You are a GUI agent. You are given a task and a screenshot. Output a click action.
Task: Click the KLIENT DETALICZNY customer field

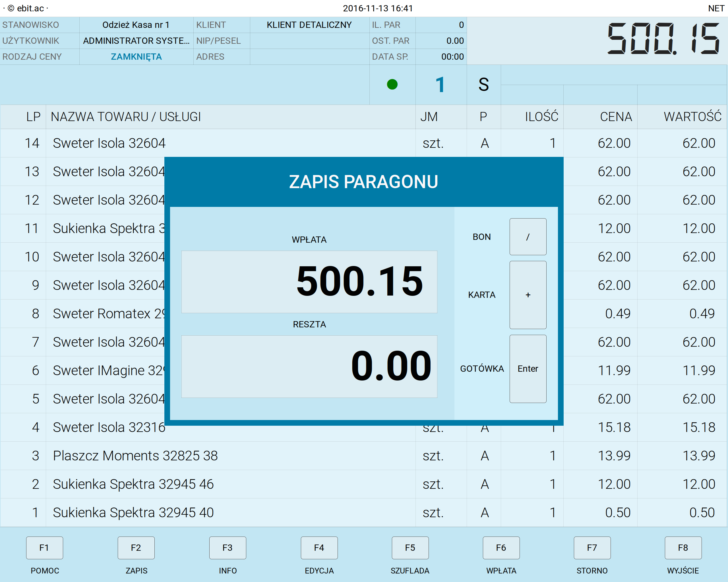pos(309,25)
